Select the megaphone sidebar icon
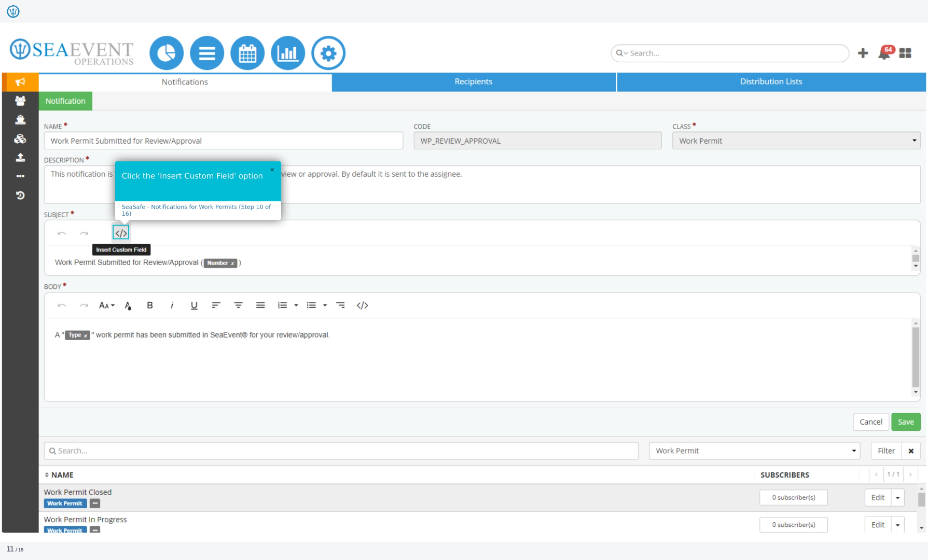Image resolution: width=928 pixels, height=560 pixels. pyautogui.click(x=20, y=82)
